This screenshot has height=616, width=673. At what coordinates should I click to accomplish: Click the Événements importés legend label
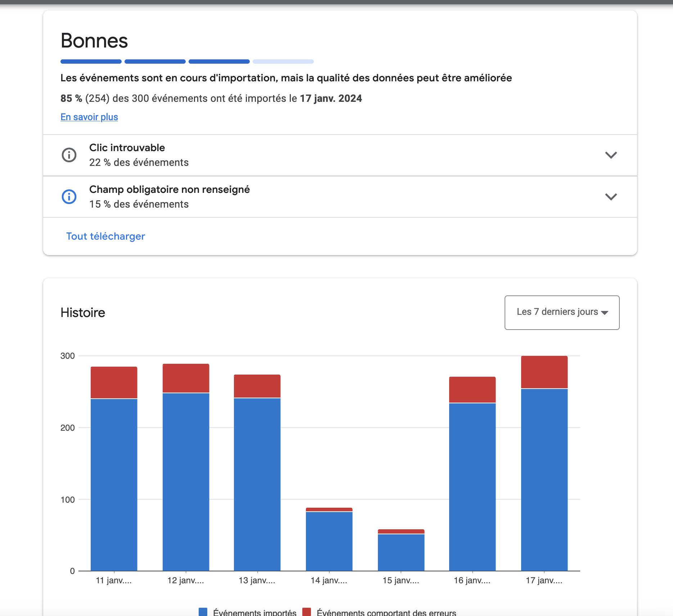point(255,612)
